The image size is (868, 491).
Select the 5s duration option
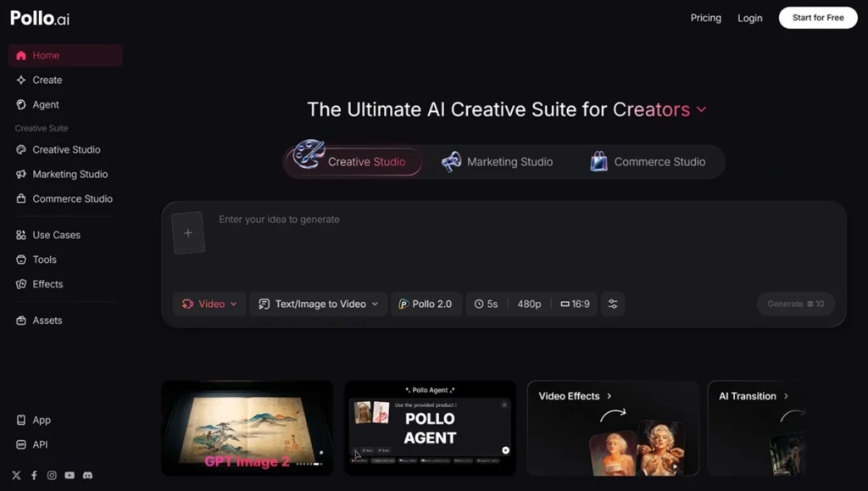click(x=486, y=304)
